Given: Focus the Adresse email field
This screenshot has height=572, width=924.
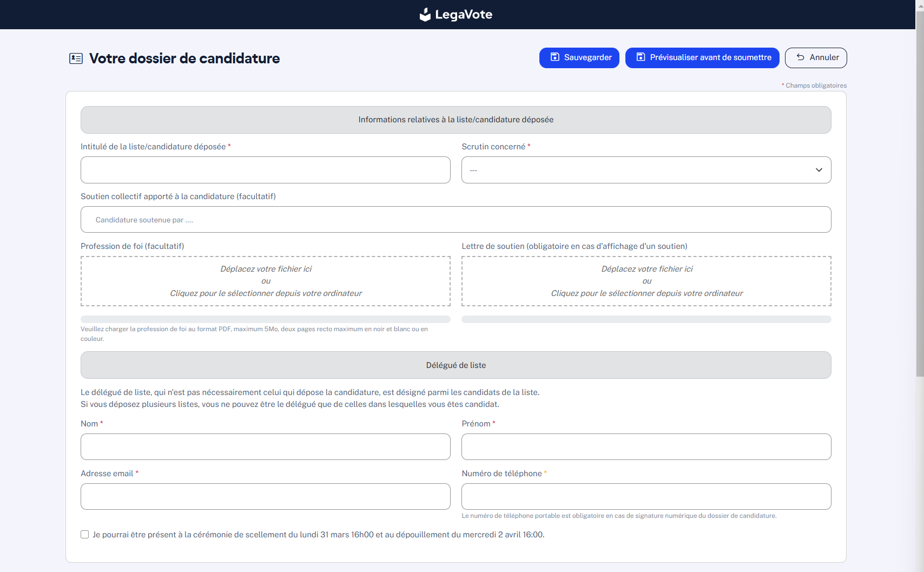Looking at the screenshot, I should 266,497.
